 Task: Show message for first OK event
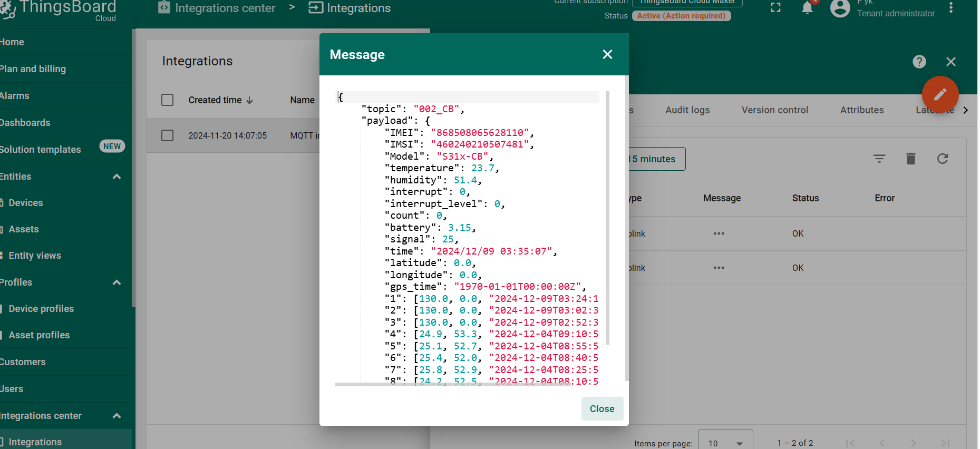coord(719,233)
